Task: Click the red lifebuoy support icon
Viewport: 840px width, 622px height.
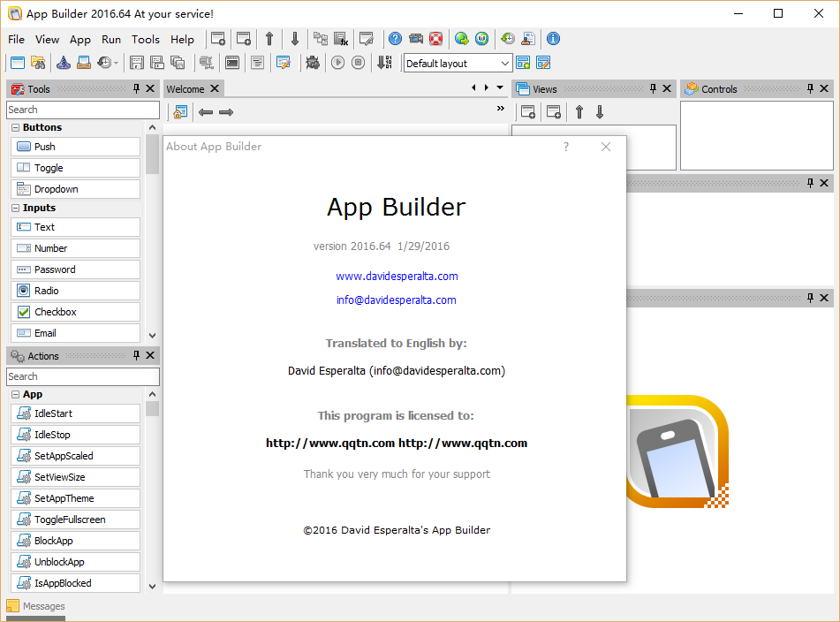Action: [x=436, y=39]
